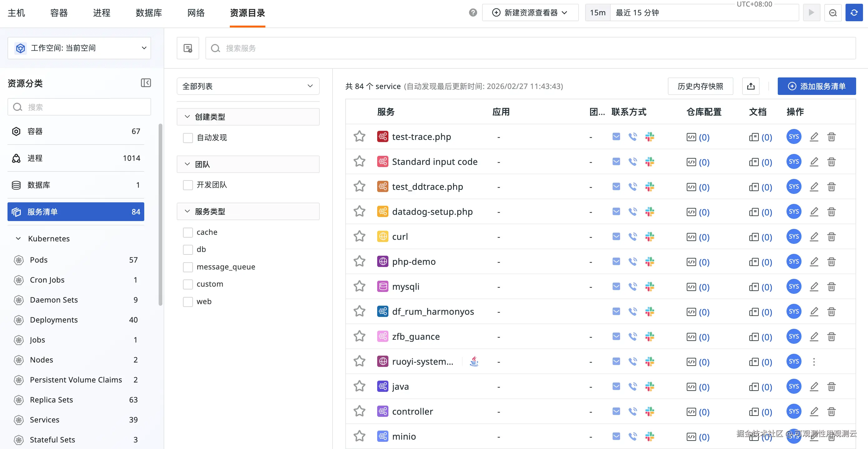868x449 pixels.
Task: Open the 全部列表 dropdown
Action: 248,86
